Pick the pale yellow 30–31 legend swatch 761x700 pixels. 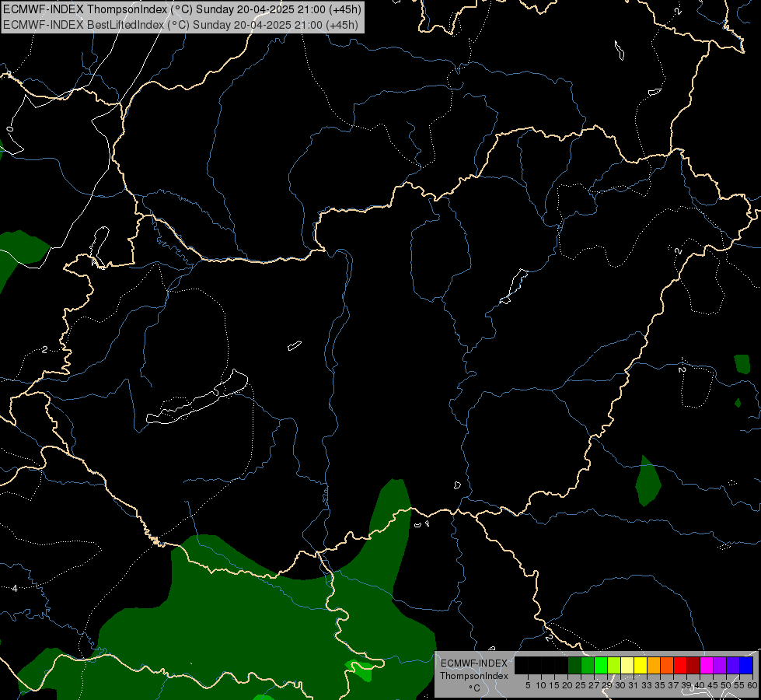tap(627, 665)
